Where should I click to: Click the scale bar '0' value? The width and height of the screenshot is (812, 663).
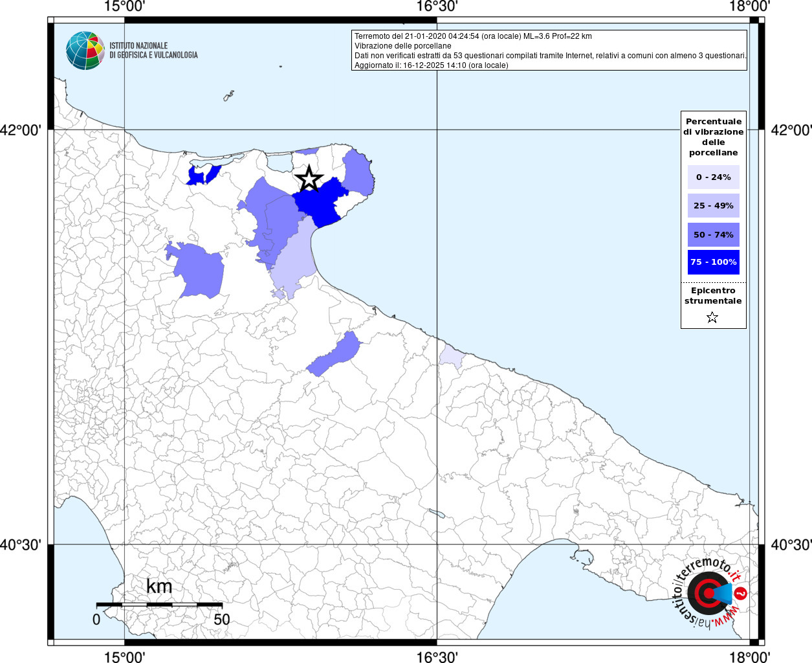coord(96,620)
